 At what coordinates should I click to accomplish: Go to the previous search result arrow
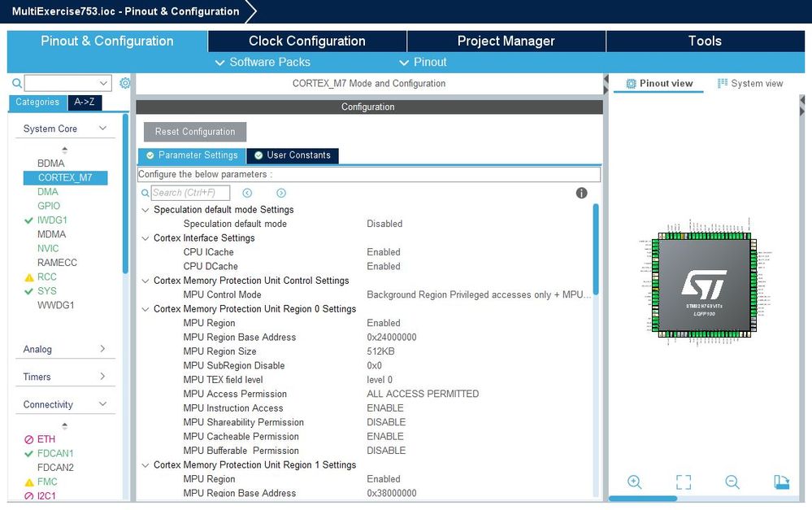point(247,193)
